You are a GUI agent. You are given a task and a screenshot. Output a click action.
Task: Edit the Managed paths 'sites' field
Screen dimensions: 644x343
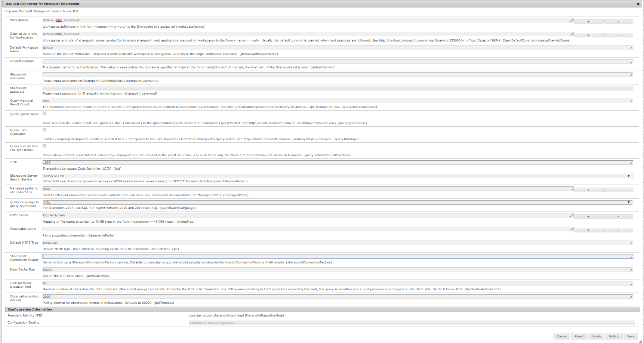click(308, 189)
